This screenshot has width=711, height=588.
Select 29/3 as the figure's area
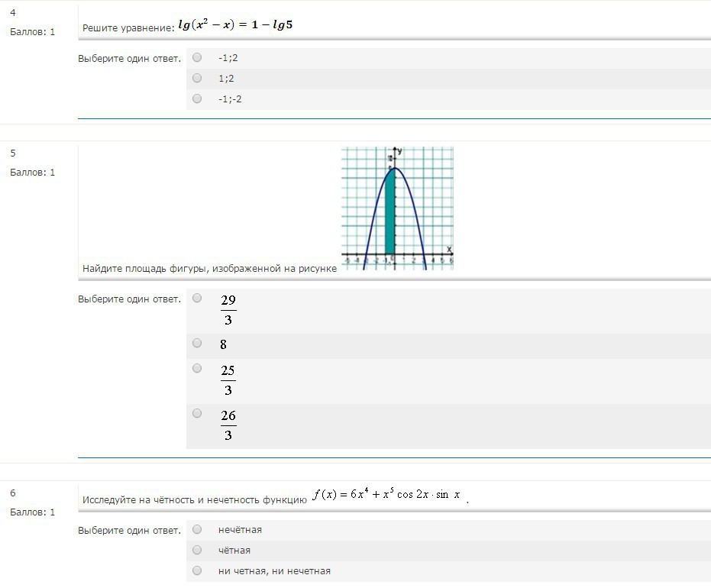pyautogui.click(x=198, y=298)
